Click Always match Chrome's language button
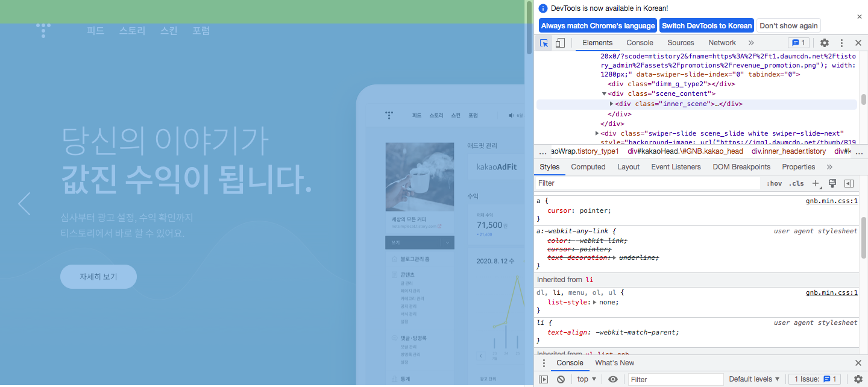The image size is (868, 387). pyautogui.click(x=598, y=26)
